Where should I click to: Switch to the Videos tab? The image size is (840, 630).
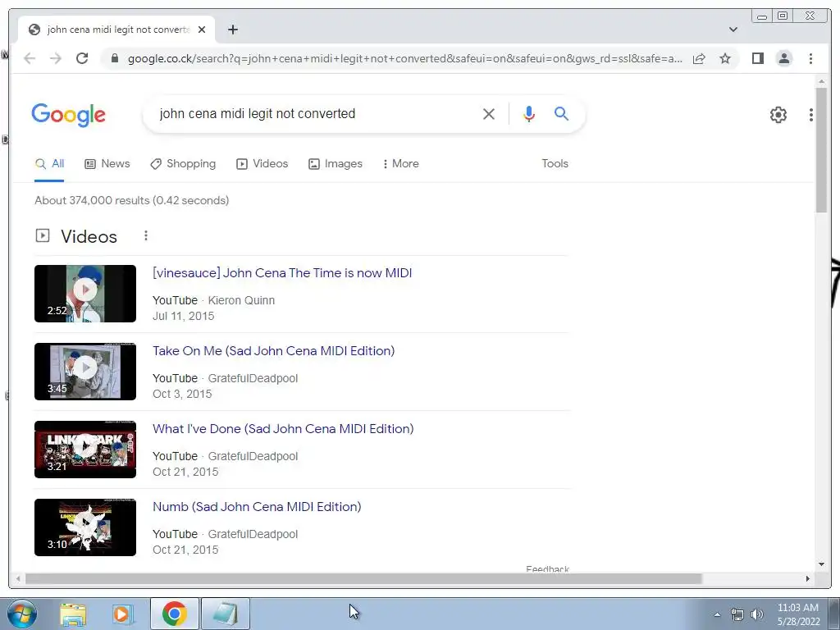coord(262,163)
